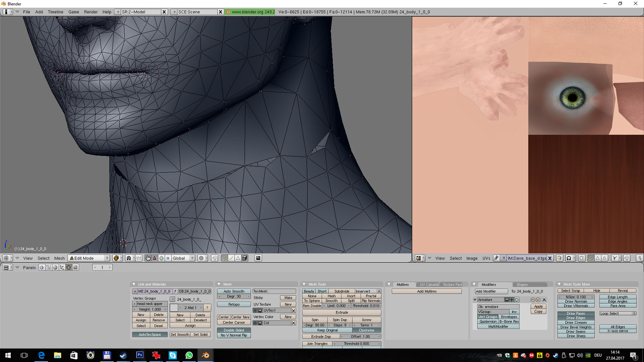Screen dimensions: 644x362
Task: Select the translate manipulator triangle icon
Action: point(154,258)
